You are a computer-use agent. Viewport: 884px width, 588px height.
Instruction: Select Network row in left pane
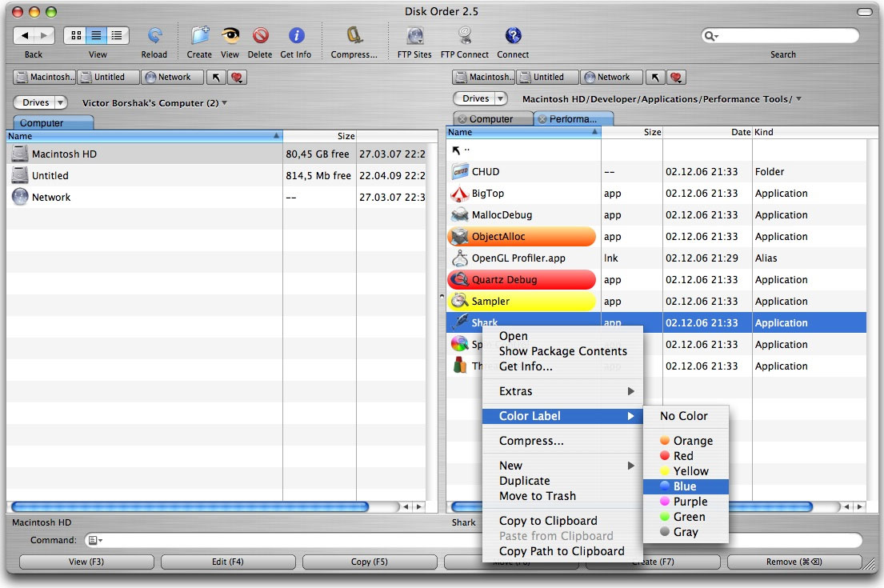coord(217,197)
